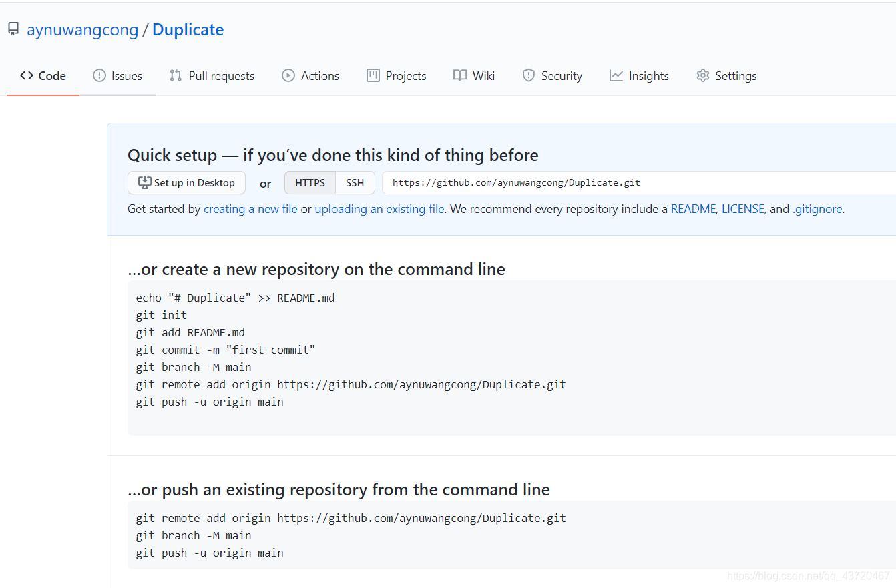
Task: Click the Insights graph icon
Action: pos(616,75)
